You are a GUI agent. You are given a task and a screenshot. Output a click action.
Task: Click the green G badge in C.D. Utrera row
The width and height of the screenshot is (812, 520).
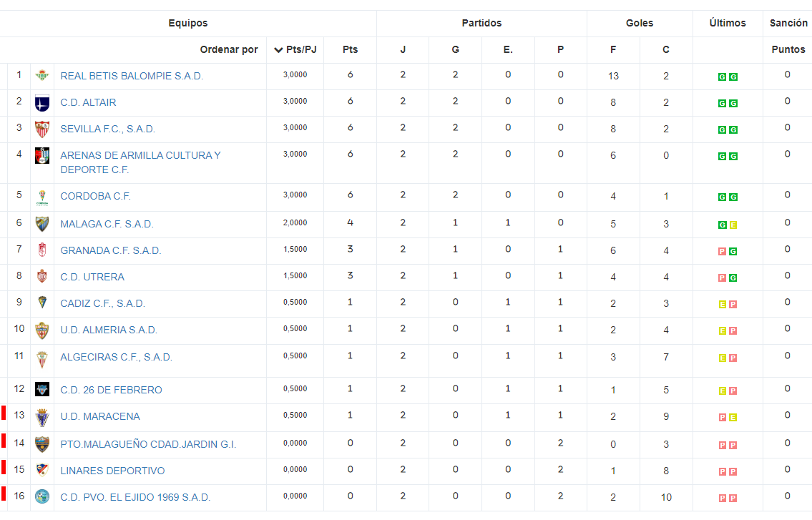(x=733, y=278)
